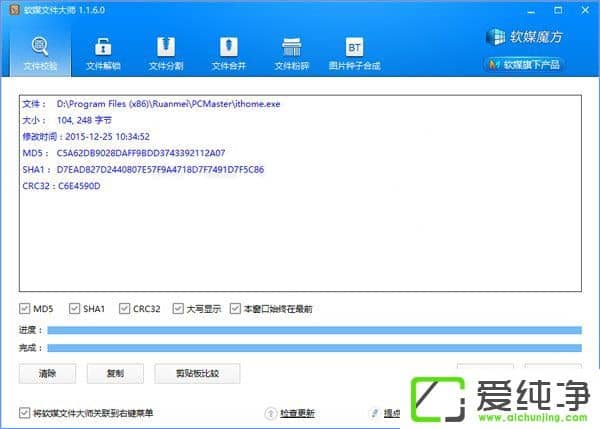Open the BT 图片种子合成 tool
The width and height of the screenshot is (600, 429).
tap(354, 54)
